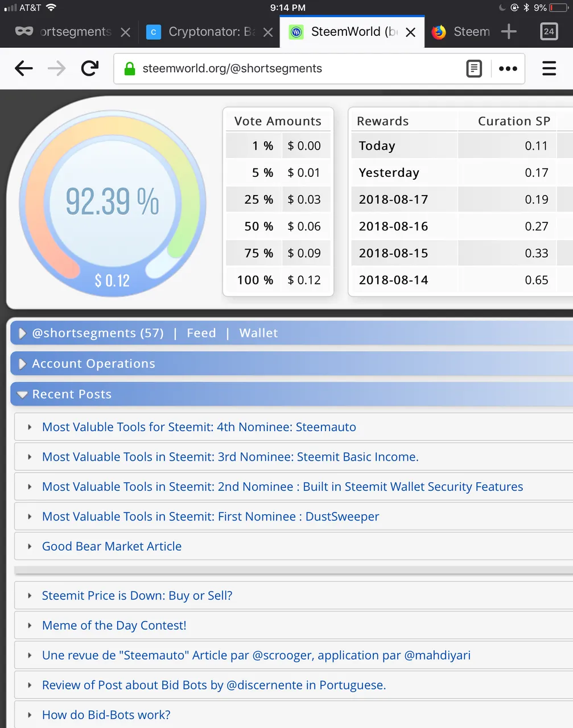Switch to the Cryptonator tab
Screen dimensions: 573x728
pyautogui.click(x=212, y=32)
